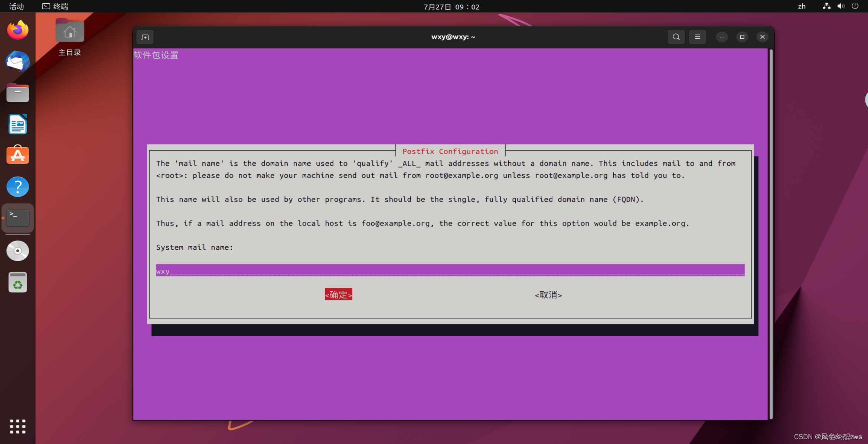The width and height of the screenshot is (868, 444).
Task: Open terminal search
Action: pyautogui.click(x=676, y=37)
